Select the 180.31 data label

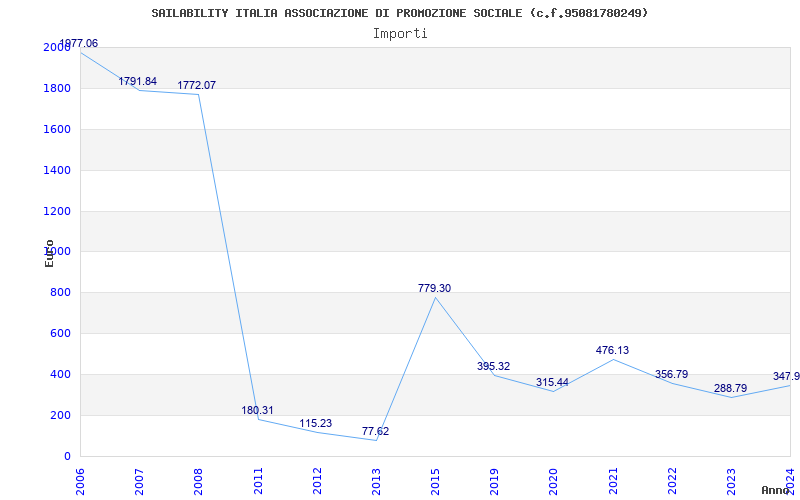[x=257, y=410]
